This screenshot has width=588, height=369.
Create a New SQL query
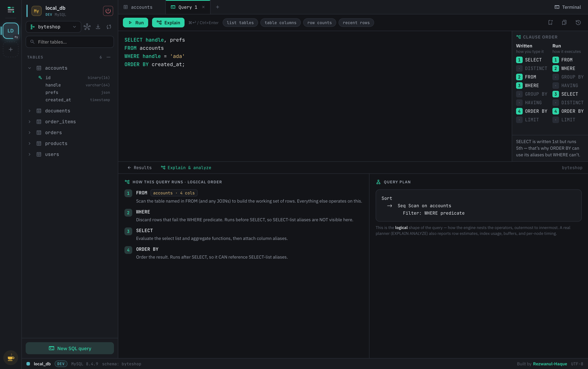70,348
